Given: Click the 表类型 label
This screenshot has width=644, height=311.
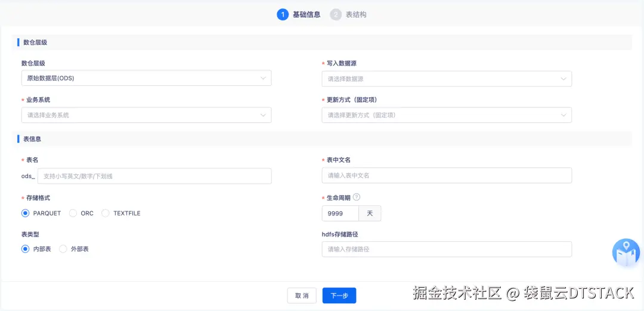Looking at the screenshot, I should (x=30, y=234).
